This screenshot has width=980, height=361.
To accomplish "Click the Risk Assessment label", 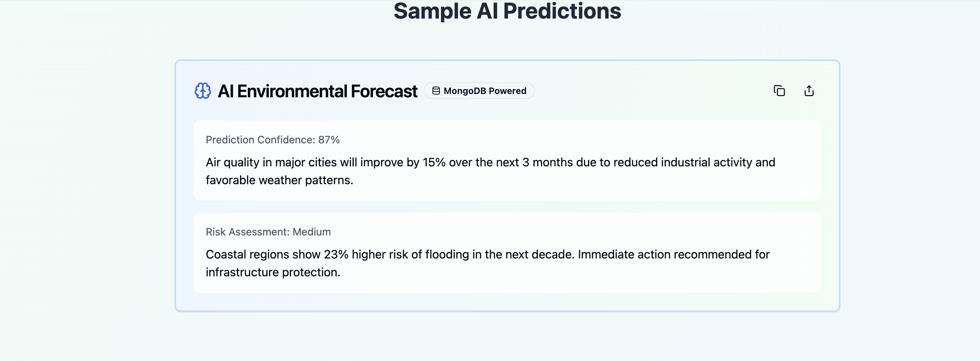I will point(248,232).
